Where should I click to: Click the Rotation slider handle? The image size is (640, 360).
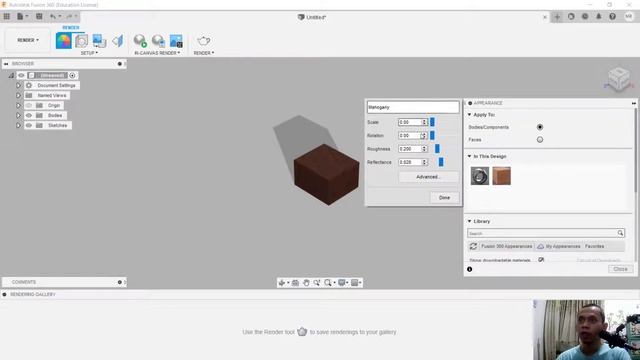(x=432, y=135)
